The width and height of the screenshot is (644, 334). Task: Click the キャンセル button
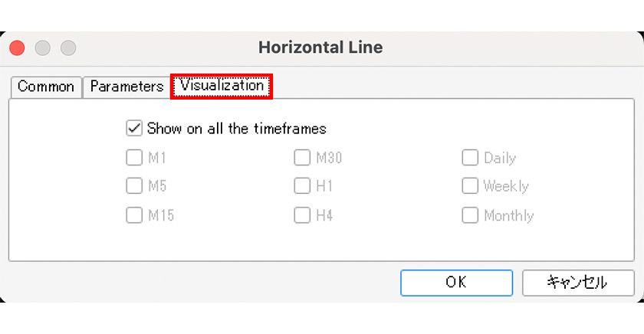(578, 283)
